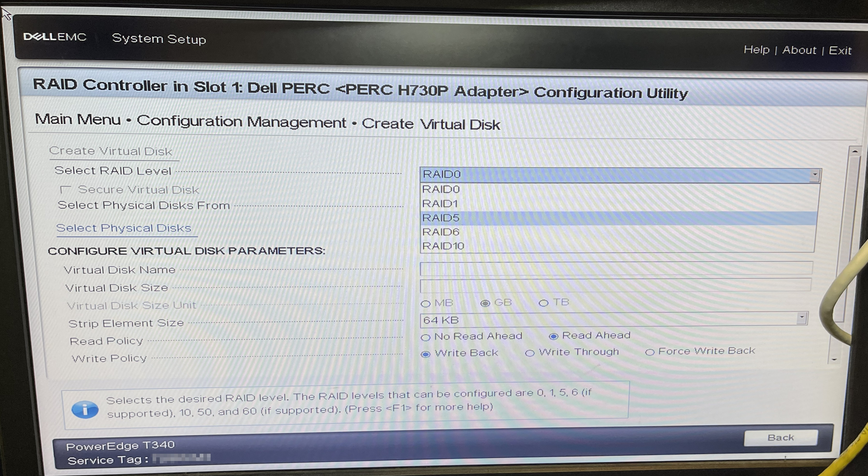Click the scrollbar up arrow
The image size is (868, 476).
(x=855, y=151)
